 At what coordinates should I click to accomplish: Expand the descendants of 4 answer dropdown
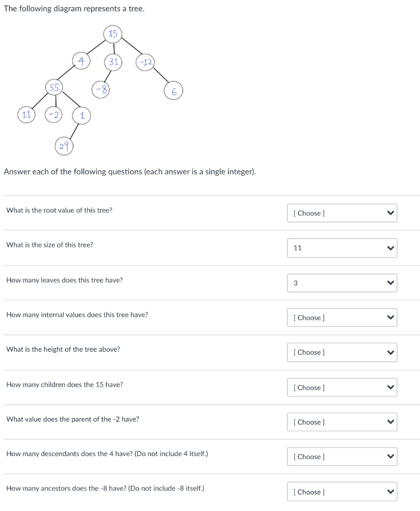tap(342, 457)
